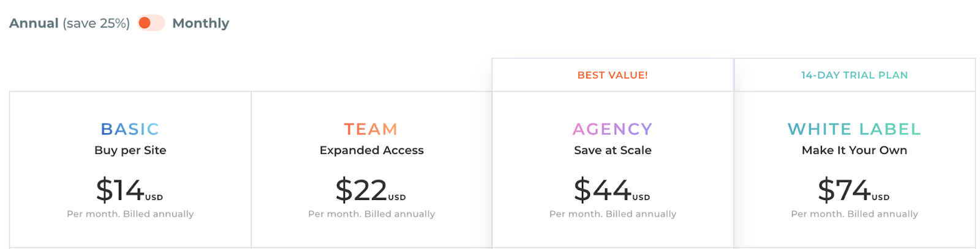The height and width of the screenshot is (249, 980).
Task: Click the billing note under White Label's price
Action: (x=854, y=214)
